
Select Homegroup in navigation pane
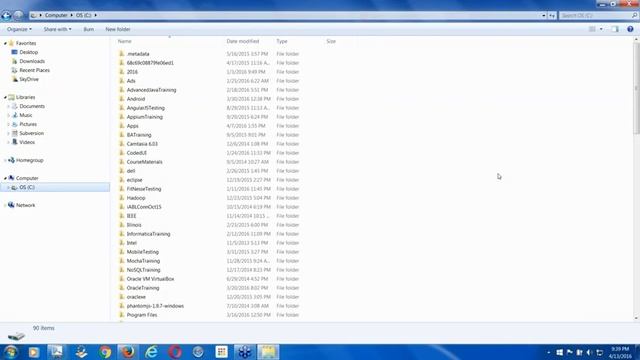tap(29, 160)
